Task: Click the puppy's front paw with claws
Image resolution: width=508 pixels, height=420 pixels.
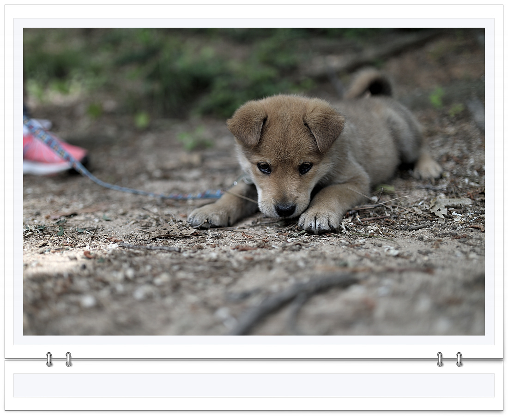Action: tap(319, 221)
